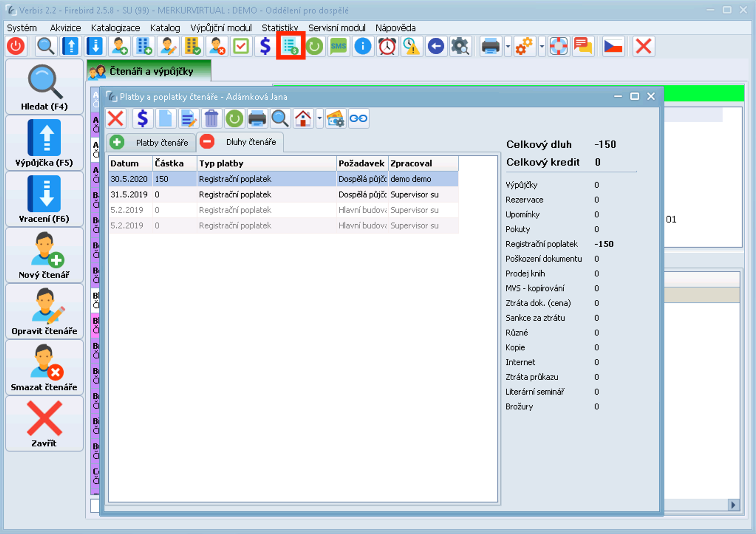Click the orange gears icon

click(x=525, y=47)
